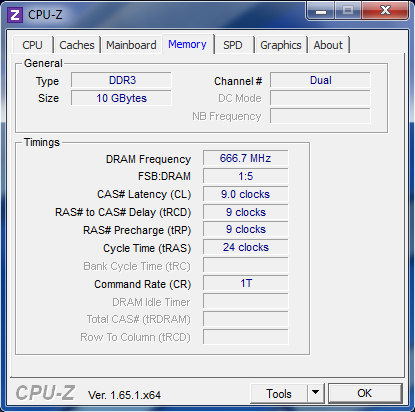Click the tRP 9 clocks value
415x412 pixels.
point(246,230)
